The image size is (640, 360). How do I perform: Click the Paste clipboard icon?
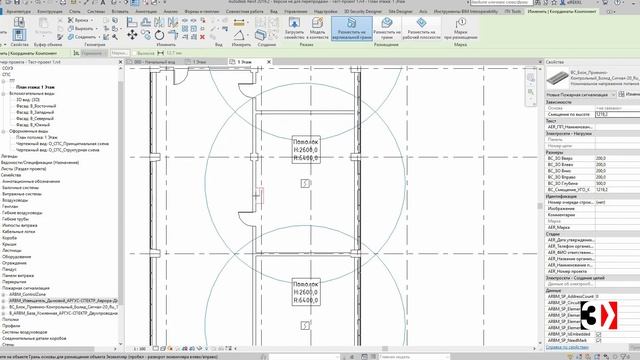(43, 24)
